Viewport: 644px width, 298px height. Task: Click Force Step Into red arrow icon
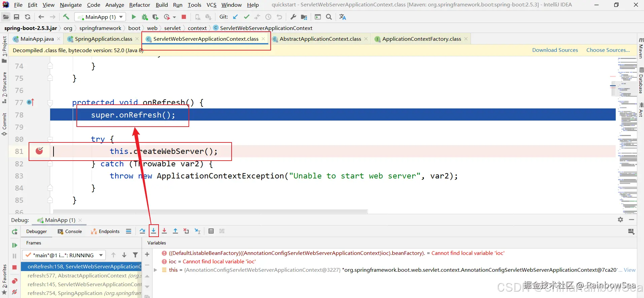coord(164,231)
